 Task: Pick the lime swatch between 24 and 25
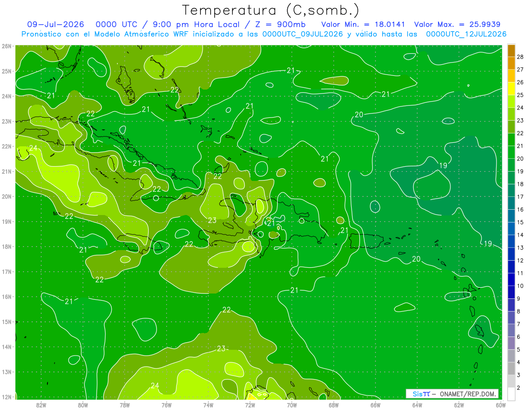point(511,101)
